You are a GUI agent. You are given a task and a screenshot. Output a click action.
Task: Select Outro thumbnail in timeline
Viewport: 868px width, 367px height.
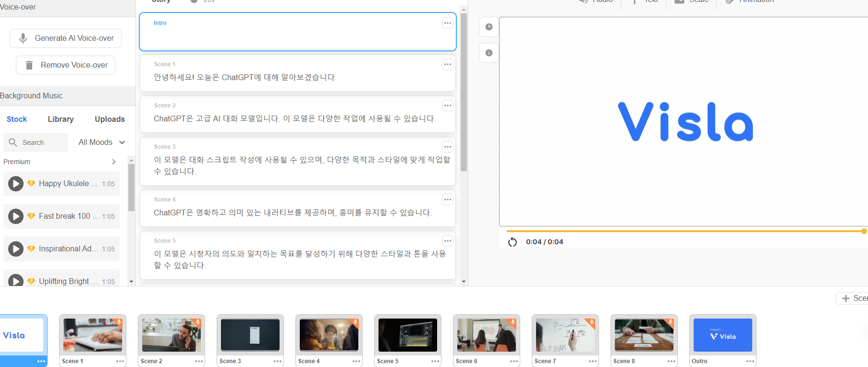point(723,335)
